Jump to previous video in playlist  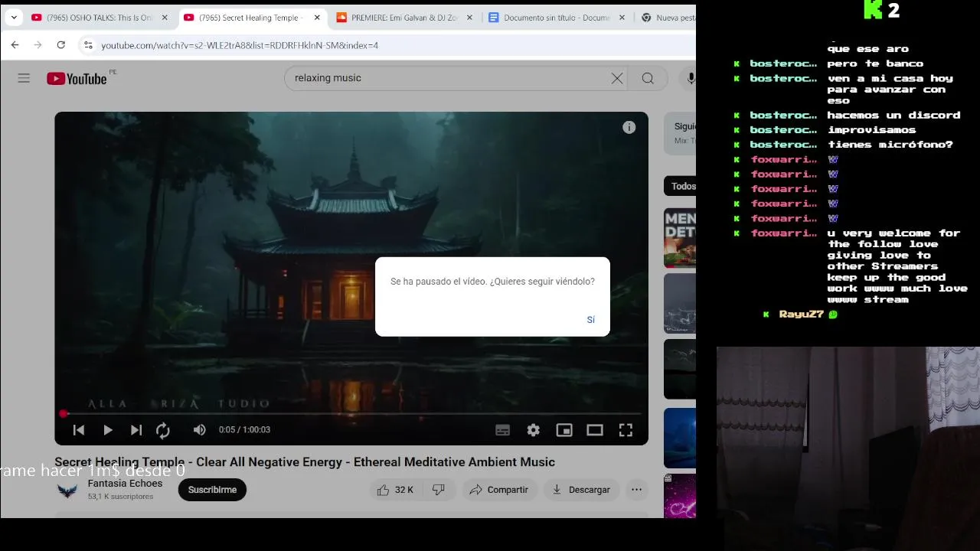(78, 430)
